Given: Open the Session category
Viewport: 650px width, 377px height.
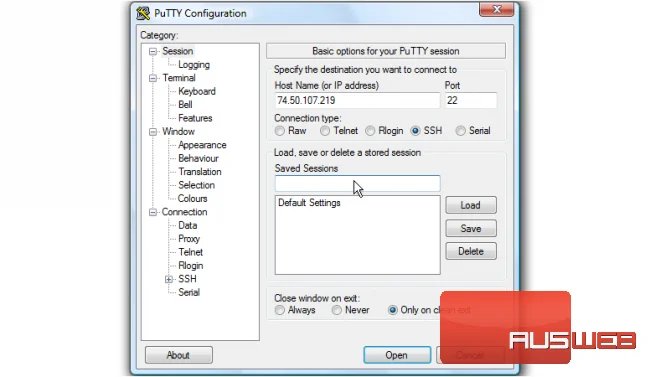Looking at the screenshot, I should point(177,51).
